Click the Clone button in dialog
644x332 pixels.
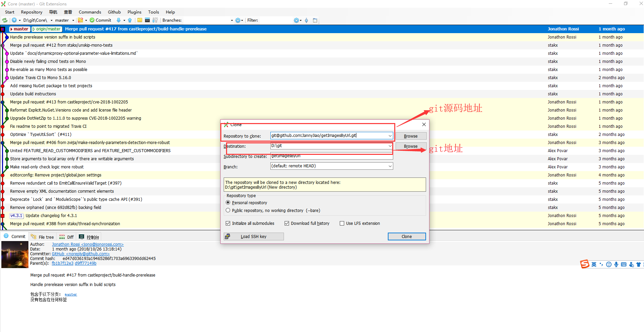pyautogui.click(x=407, y=236)
